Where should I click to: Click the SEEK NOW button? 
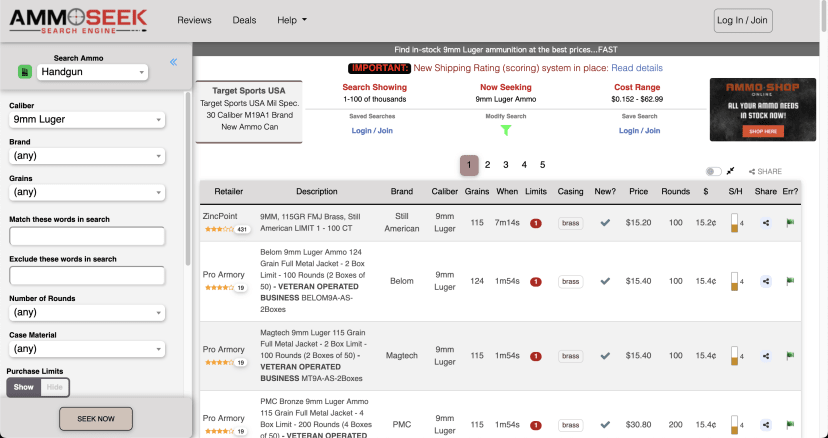click(96, 419)
